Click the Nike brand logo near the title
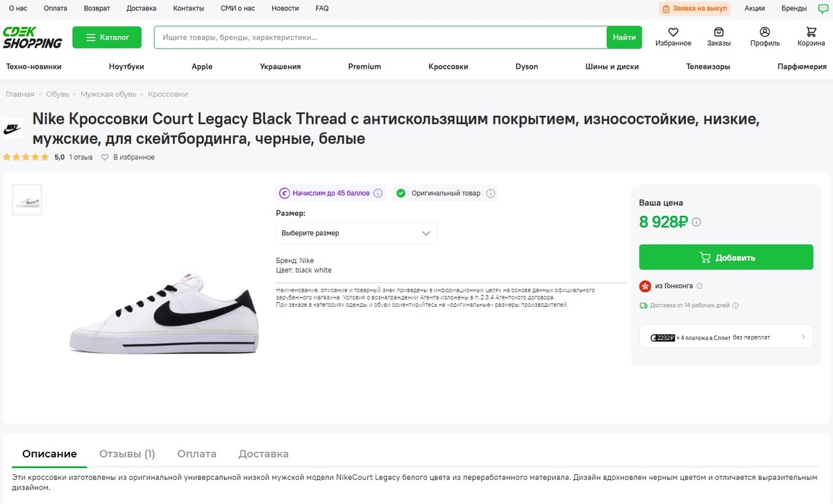The height and width of the screenshot is (504, 833). click(12, 128)
